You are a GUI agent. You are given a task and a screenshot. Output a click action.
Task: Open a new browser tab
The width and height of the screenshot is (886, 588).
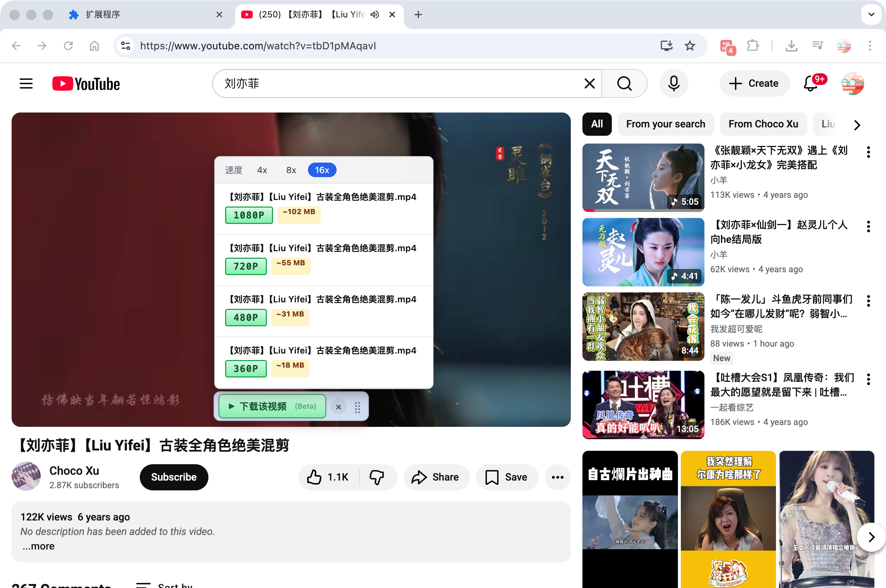[x=418, y=15]
